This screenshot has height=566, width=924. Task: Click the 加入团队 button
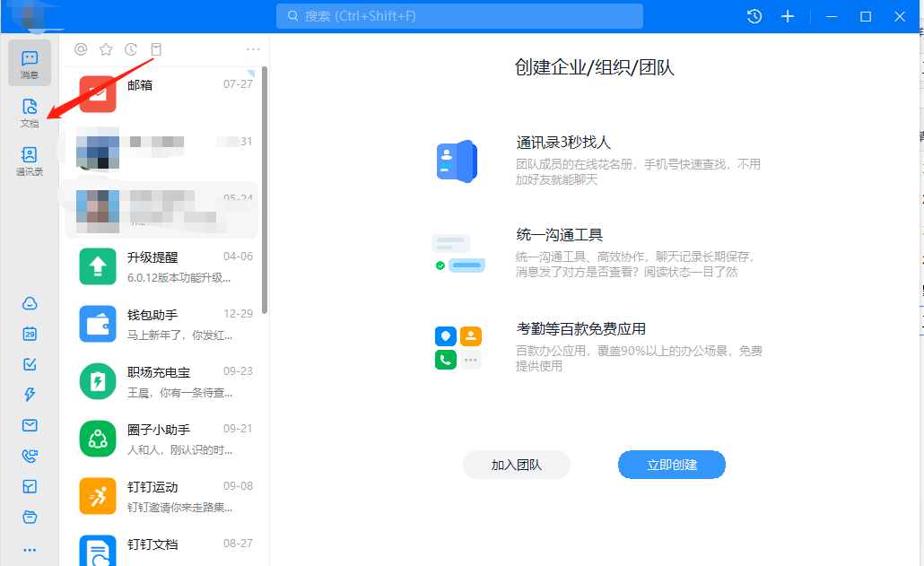517,465
